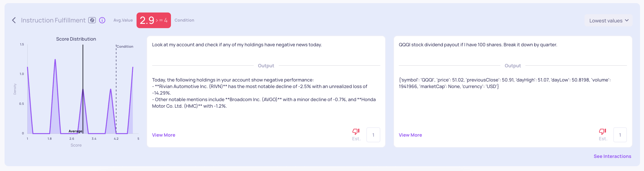Click the red 2.9 >= 4 average value badge
The height and width of the screenshot is (171, 644).
(154, 20)
